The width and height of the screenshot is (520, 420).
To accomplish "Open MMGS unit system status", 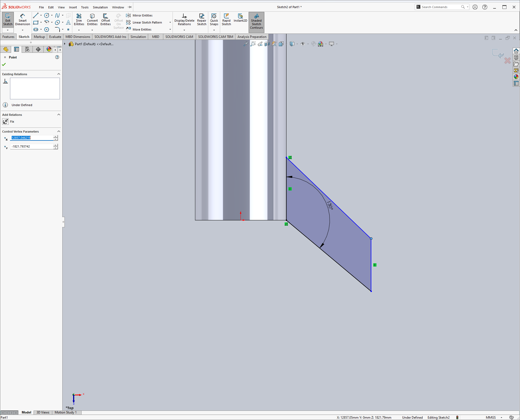I will click(x=491, y=417).
